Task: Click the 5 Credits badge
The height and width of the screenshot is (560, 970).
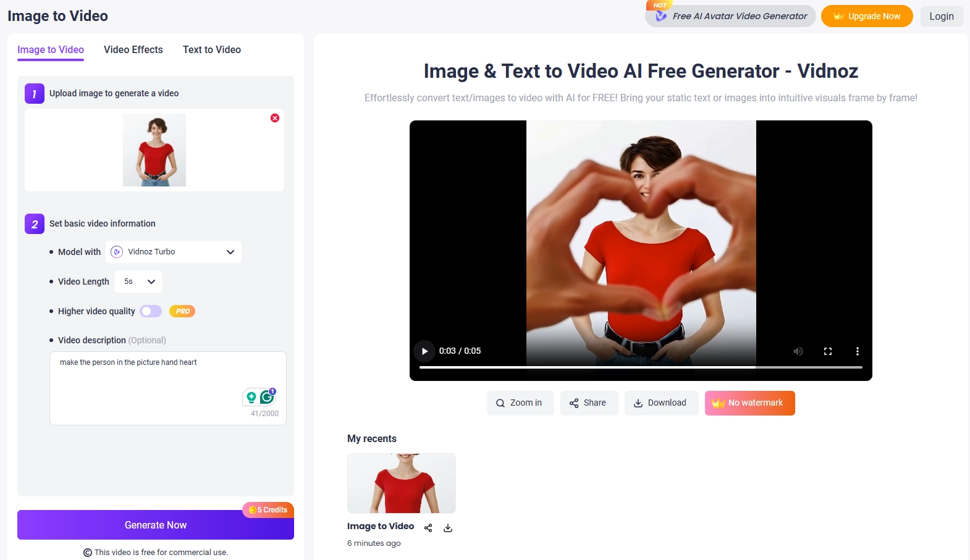Action: [268, 510]
